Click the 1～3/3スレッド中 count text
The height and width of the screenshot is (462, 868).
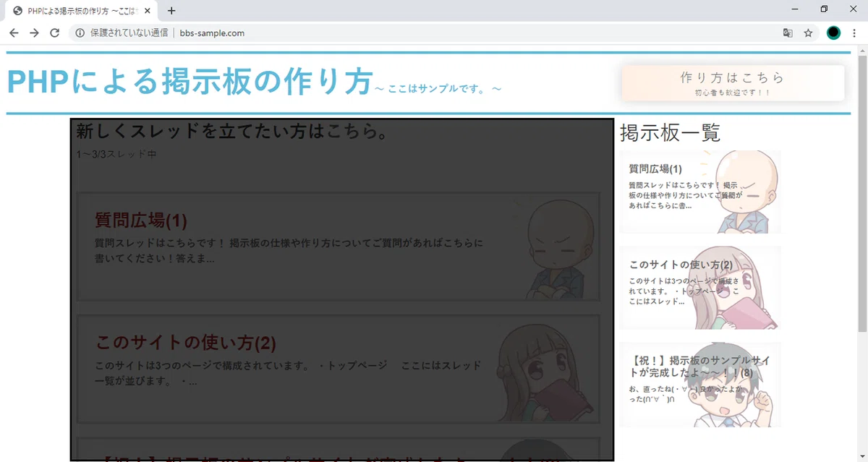click(116, 154)
